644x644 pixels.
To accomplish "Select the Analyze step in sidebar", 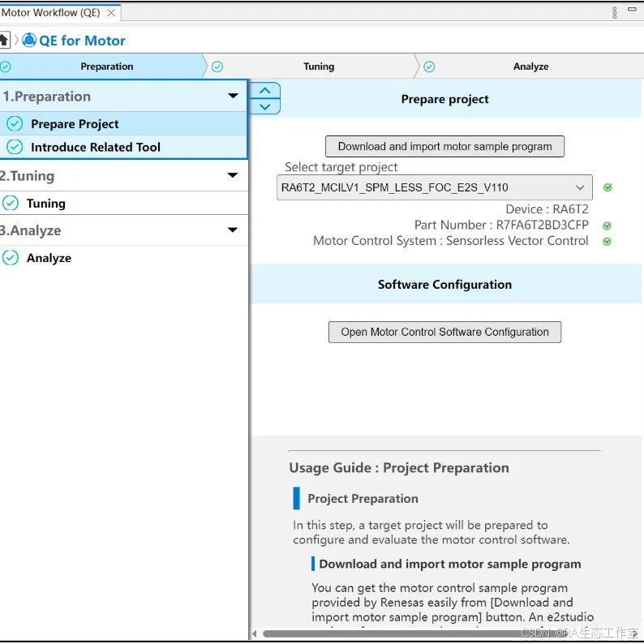I will pyautogui.click(x=123, y=258).
